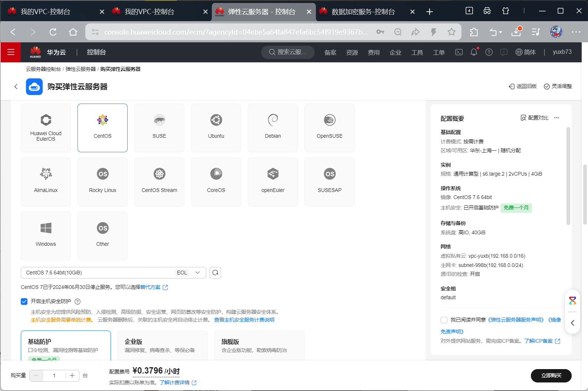Open the 企业 header menu
Viewport: 588px width, 391px height.
[x=395, y=52]
